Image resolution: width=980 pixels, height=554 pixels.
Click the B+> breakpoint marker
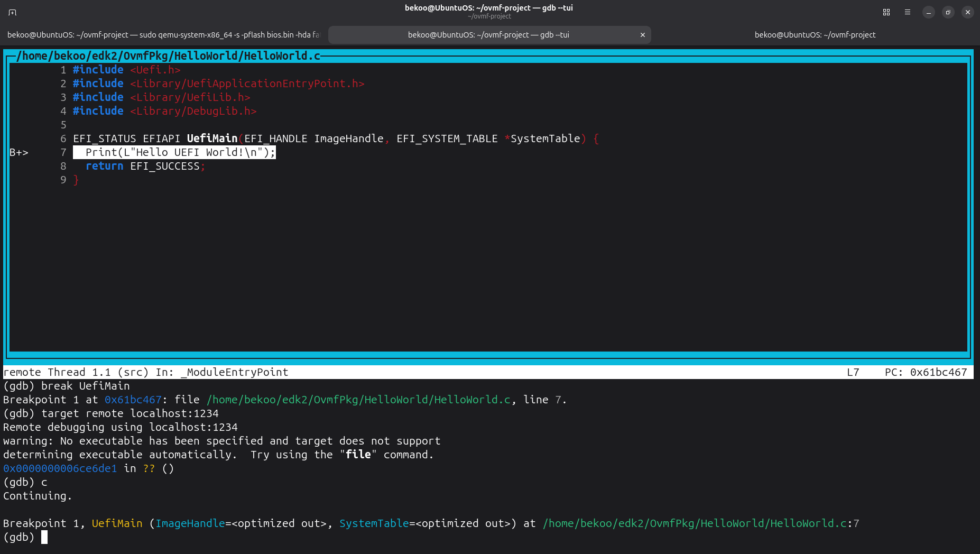(19, 153)
